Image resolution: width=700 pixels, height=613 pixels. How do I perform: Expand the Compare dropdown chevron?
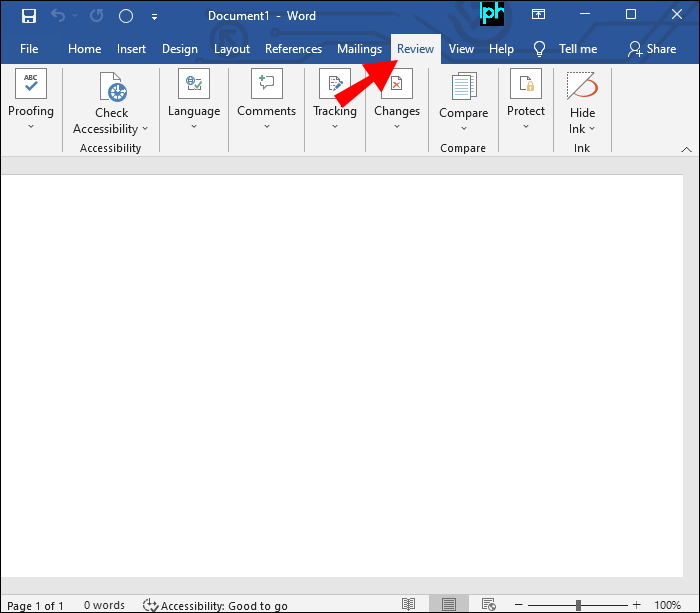click(464, 129)
